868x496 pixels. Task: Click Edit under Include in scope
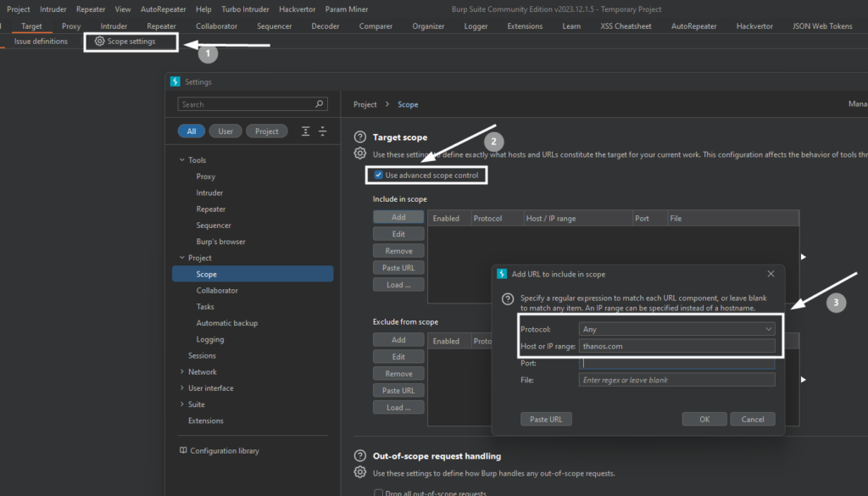(x=398, y=234)
